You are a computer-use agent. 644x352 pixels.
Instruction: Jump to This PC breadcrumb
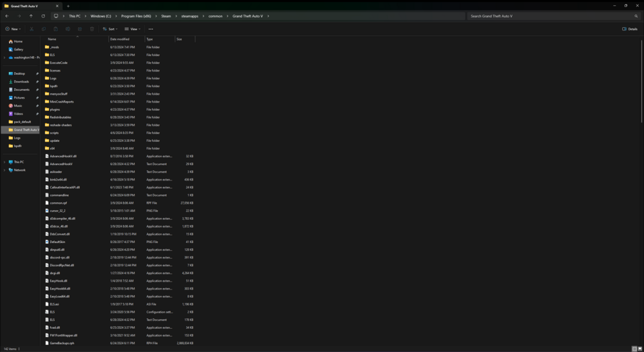75,16
